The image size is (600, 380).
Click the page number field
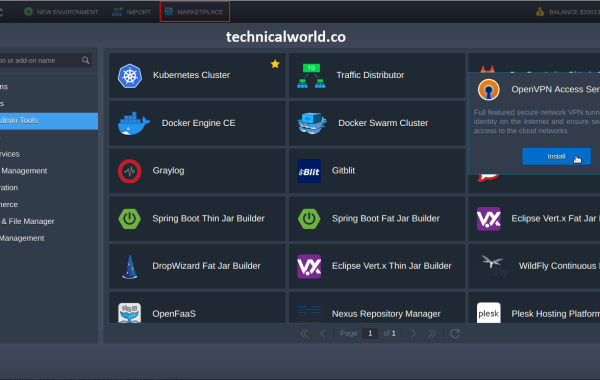pyautogui.click(x=370, y=334)
